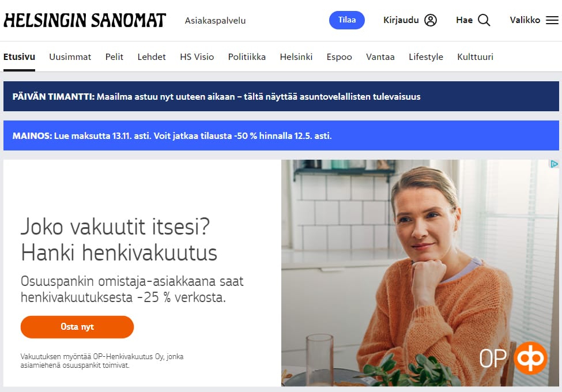Click the Helsingin Sanomat logo
Screen dimensions: 562x392
[x=85, y=20]
